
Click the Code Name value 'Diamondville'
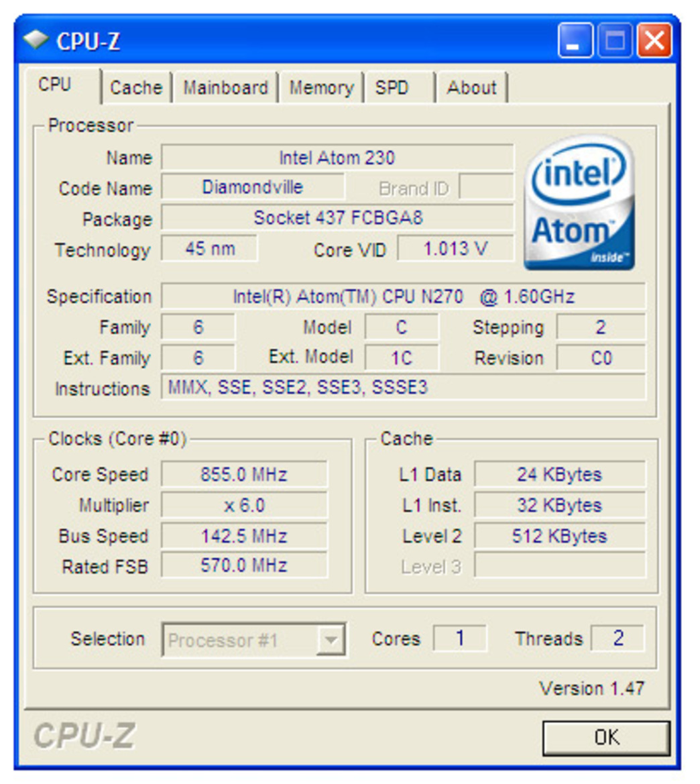coord(253,188)
